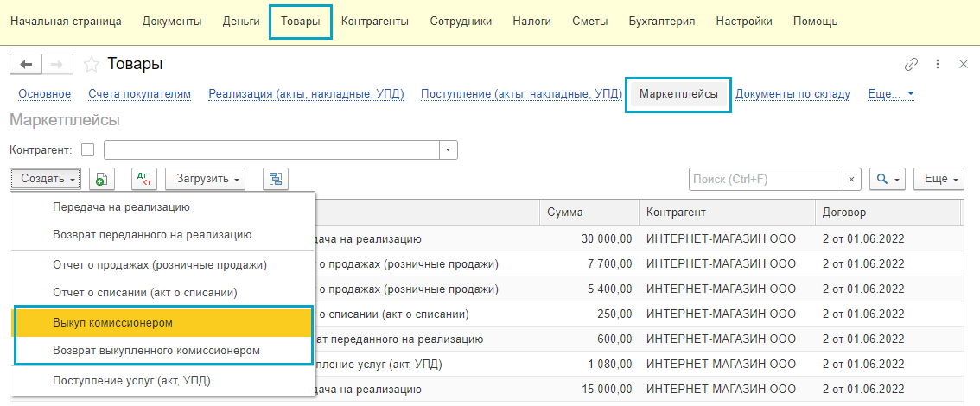Open related documents structure icon
Viewport: 980px width, 406px height.
(276, 179)
